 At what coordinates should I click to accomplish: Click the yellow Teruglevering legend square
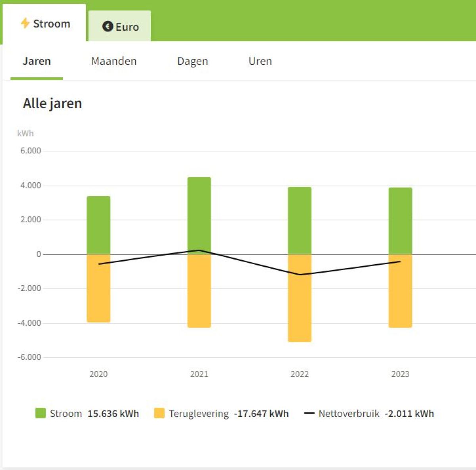(159, 413)
